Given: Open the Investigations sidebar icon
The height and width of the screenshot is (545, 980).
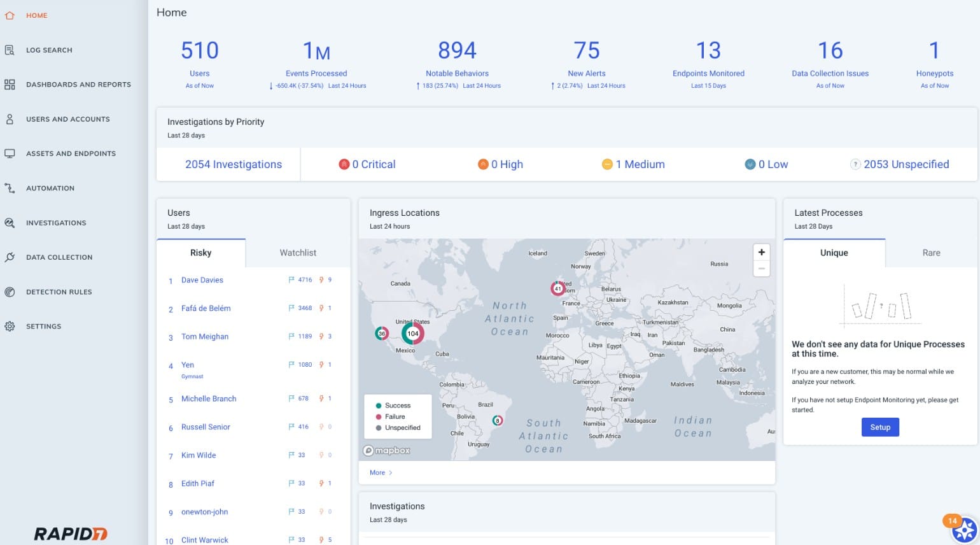Looking at the screenshot, I should (x=9, y=223).
